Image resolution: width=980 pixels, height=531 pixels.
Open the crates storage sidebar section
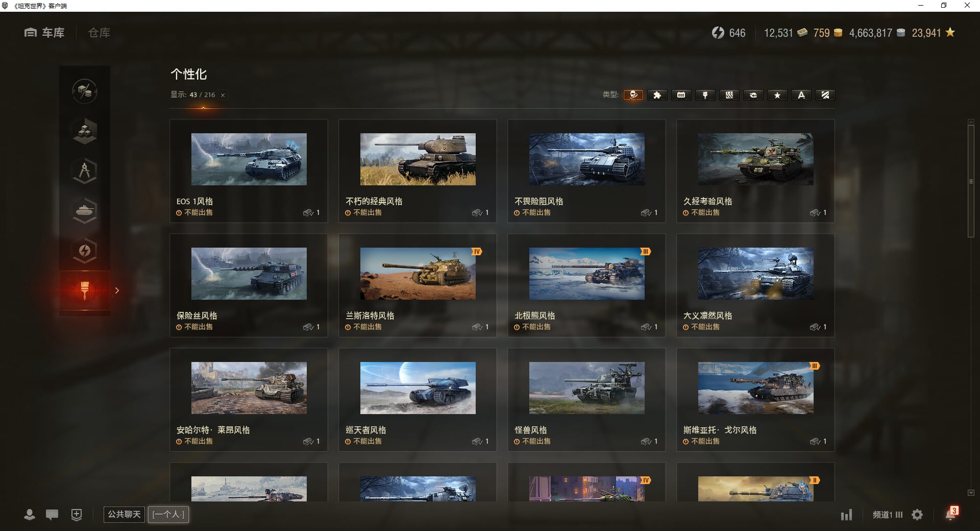pos(85,131)
